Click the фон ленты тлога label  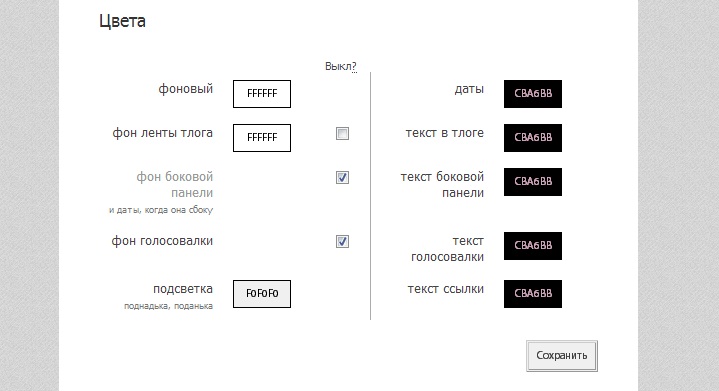click(x=163, y=133)
